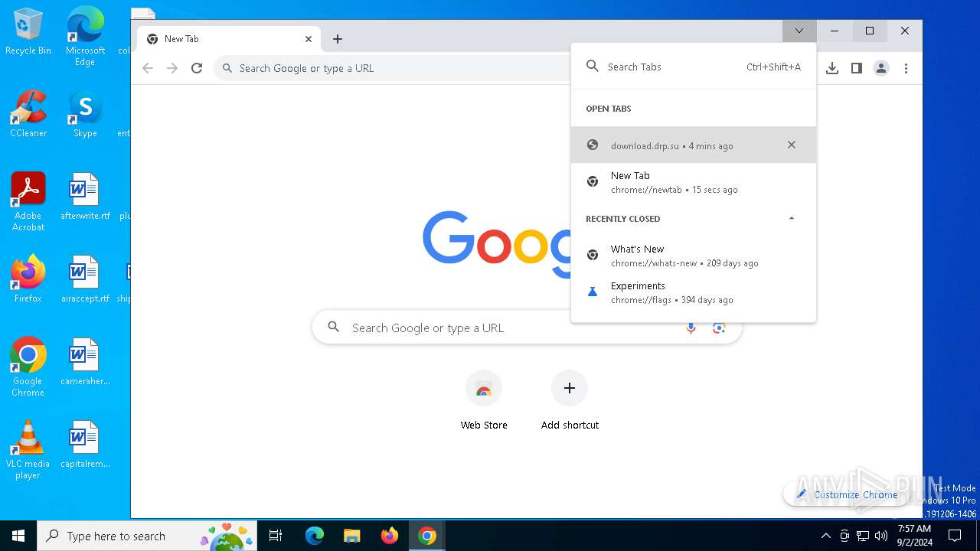Viewport: 980px width, 551px height.
Task: Open Google Chrome desktop shortcut
Action: pos(28,367)
